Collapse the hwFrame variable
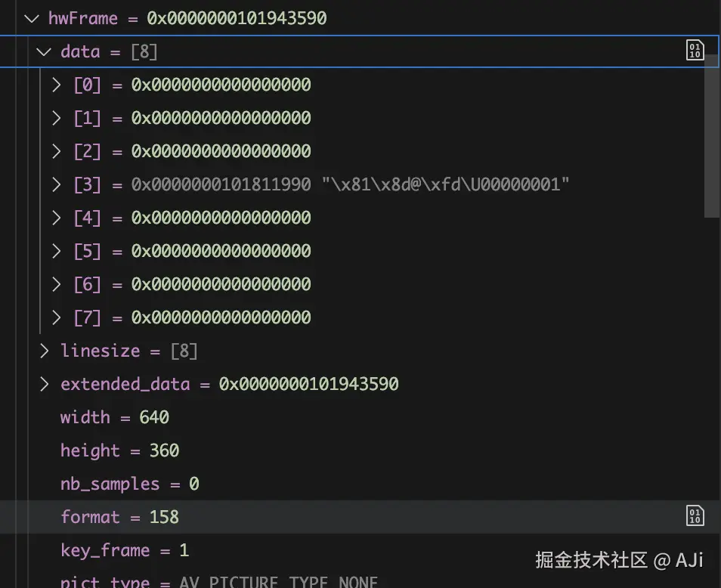The width and height of the screenshot is (721, 588). click(30, 17)
